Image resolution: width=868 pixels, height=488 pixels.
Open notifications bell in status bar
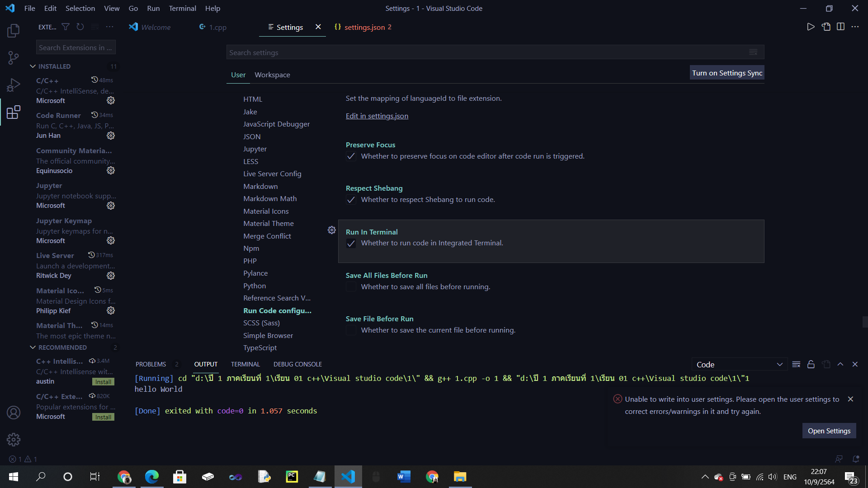pos(856,459)
